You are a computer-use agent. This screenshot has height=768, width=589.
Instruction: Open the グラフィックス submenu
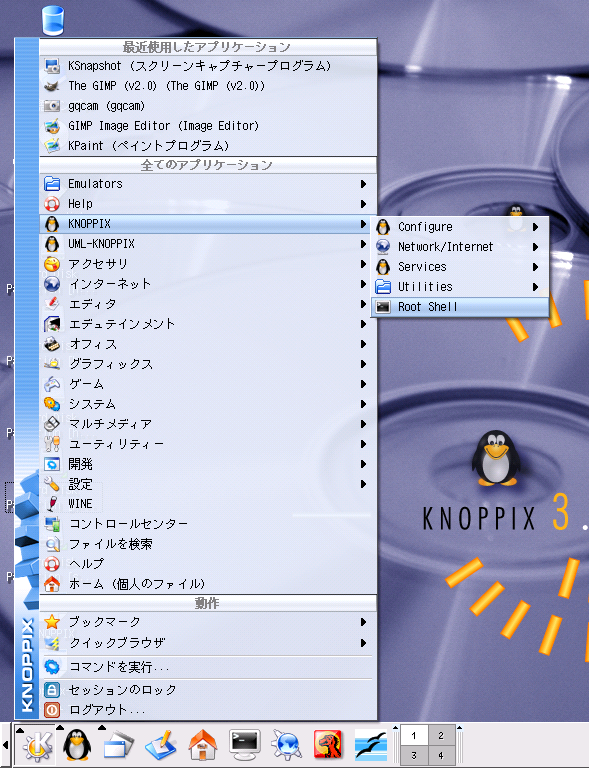[x=208, y=364]
